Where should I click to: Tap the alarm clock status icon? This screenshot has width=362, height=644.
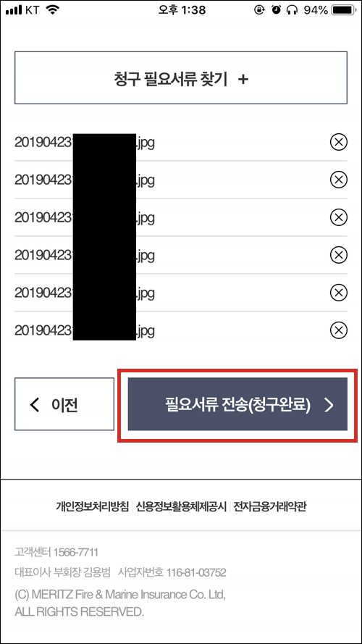click(x=277, y=10)
